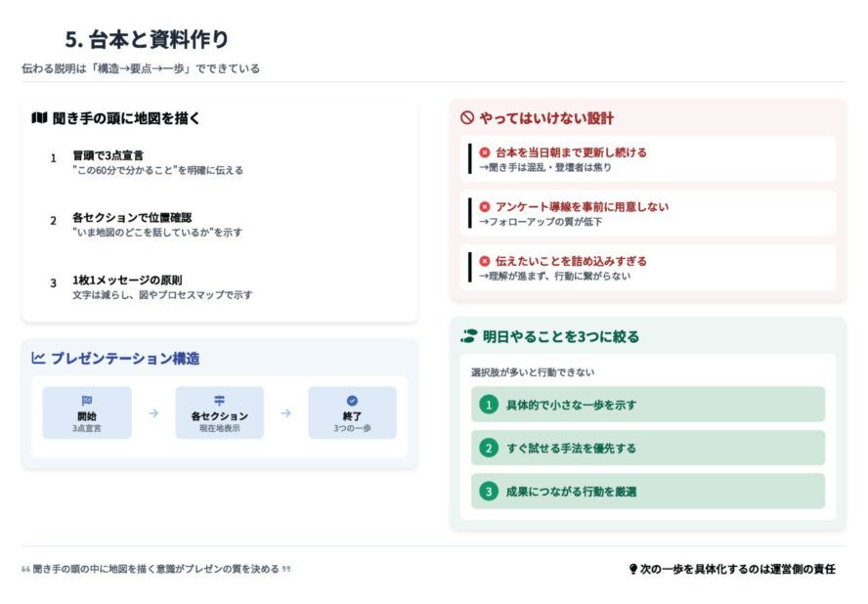Click the red X icon beside 伝えたいことを詰め込みすぎる
This screenshot has height=604, width=868.
[485, 261]
